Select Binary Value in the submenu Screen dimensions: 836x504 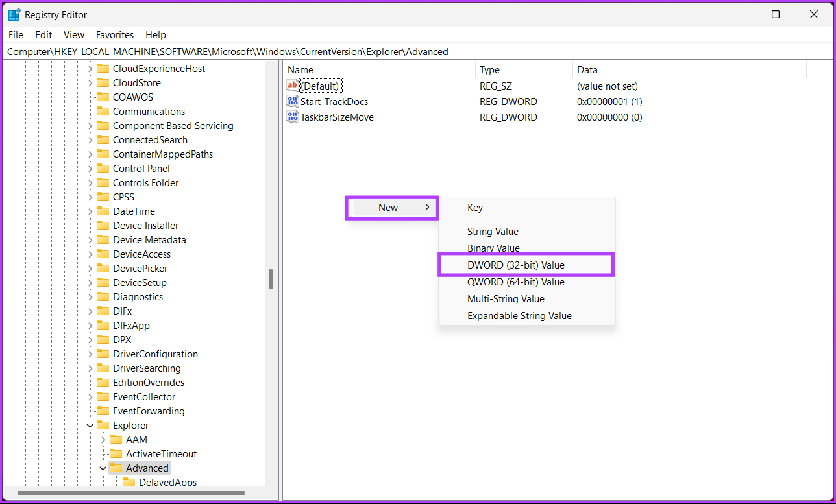[x=526, y=248]
